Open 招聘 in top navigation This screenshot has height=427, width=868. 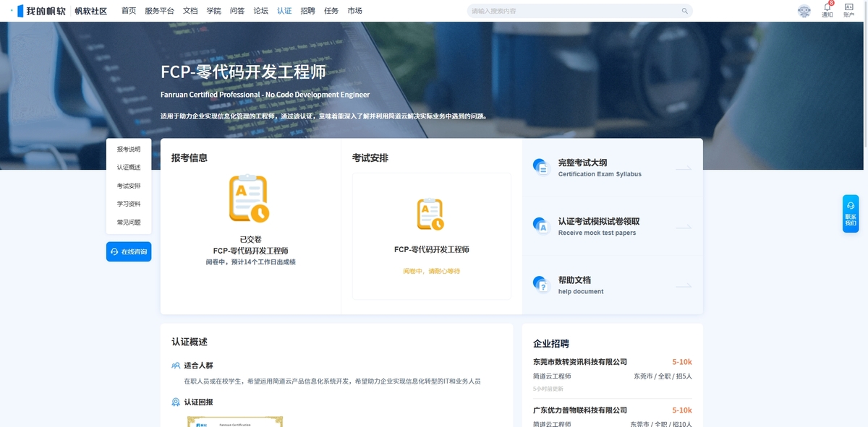tap(307, 11)
